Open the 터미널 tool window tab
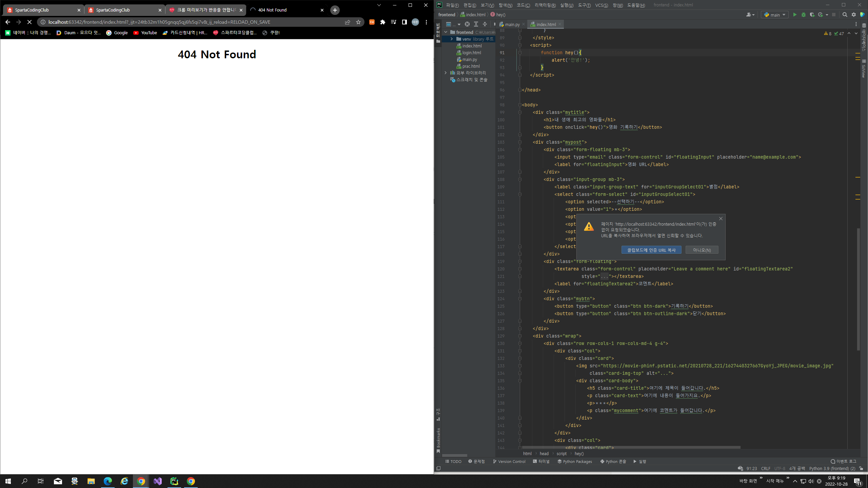868x488 pixels. (x=541, y=462)
